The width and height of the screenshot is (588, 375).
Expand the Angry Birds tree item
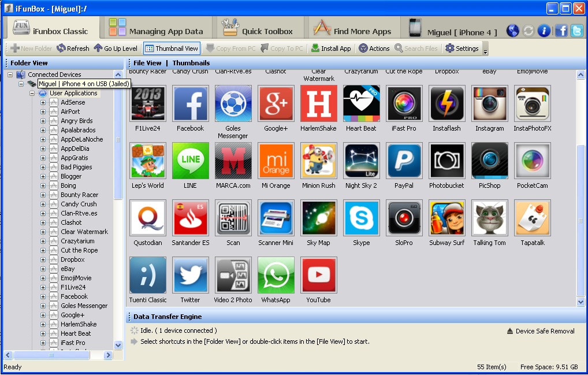pos(43,121)
